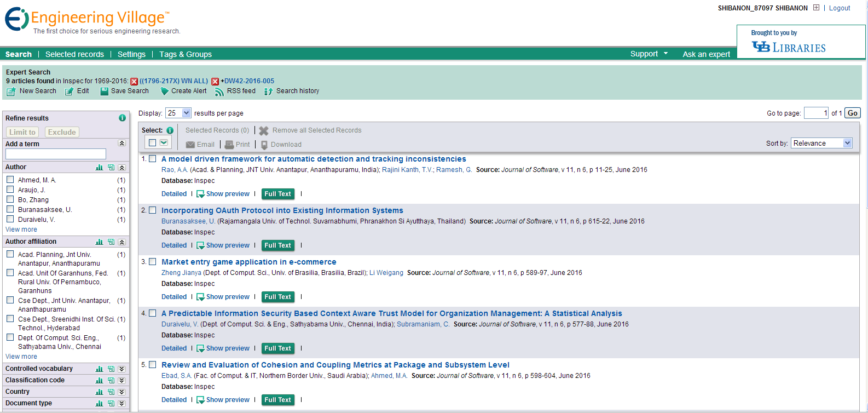Open the Refine results info icon
868x413 pixels.
point(122,118)
